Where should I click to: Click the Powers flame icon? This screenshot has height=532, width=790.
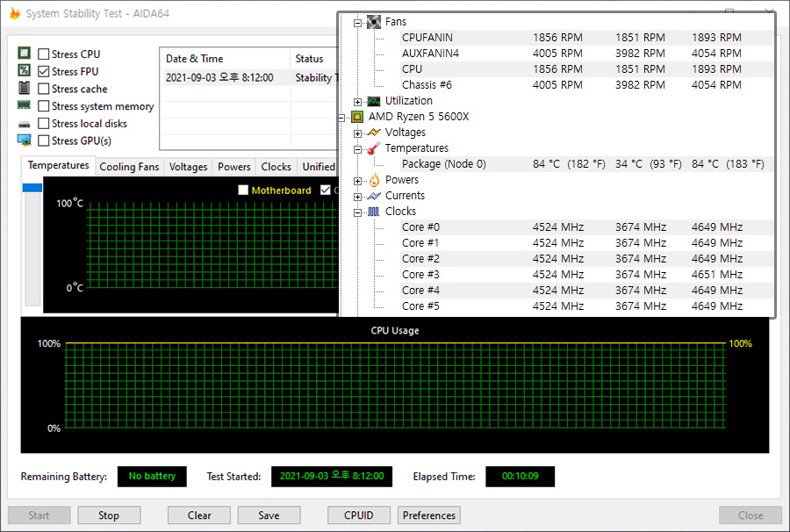pos(374,180)
